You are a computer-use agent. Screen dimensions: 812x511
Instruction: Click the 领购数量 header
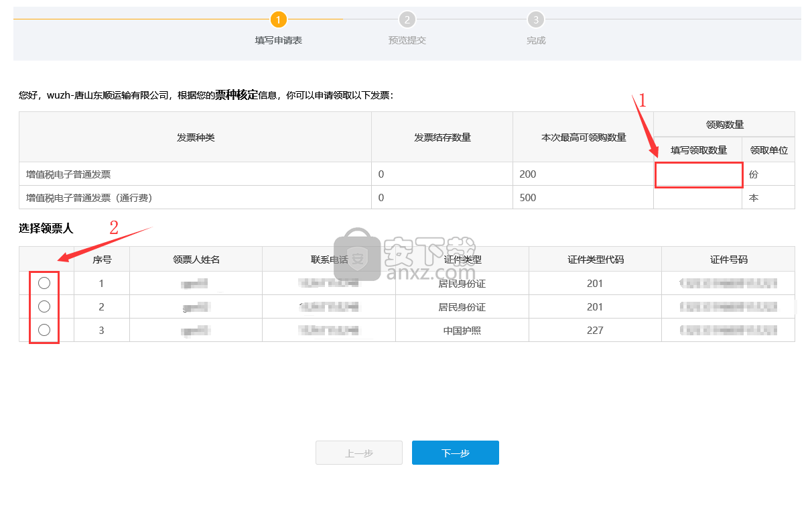(x=725, y=125)
